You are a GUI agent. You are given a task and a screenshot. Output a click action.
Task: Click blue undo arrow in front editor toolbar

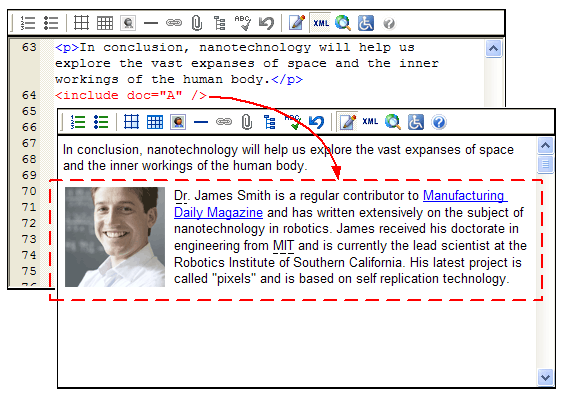pos(316,122)
